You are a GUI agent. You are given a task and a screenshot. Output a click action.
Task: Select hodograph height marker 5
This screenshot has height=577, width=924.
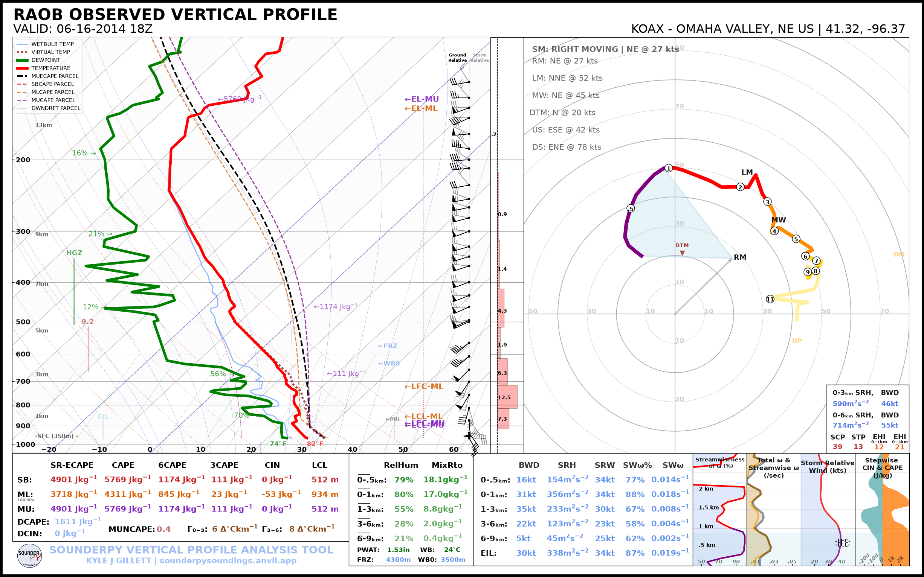(x=796, y=239)
